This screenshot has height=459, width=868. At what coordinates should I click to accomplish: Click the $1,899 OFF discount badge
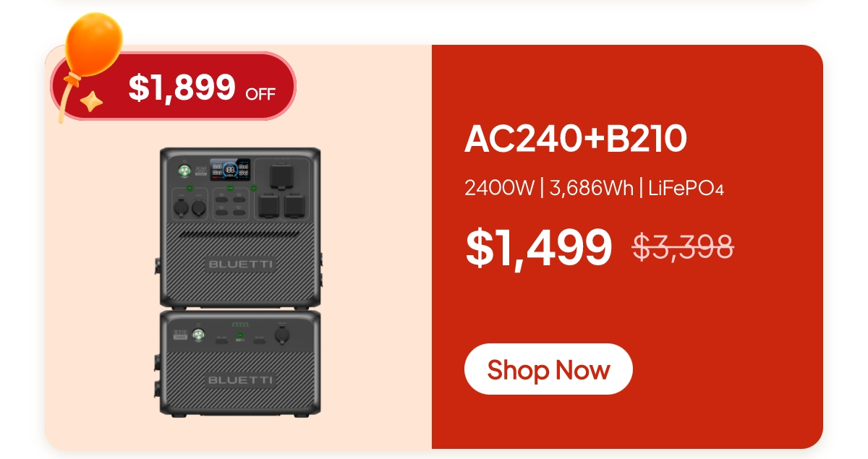point(174,87)
